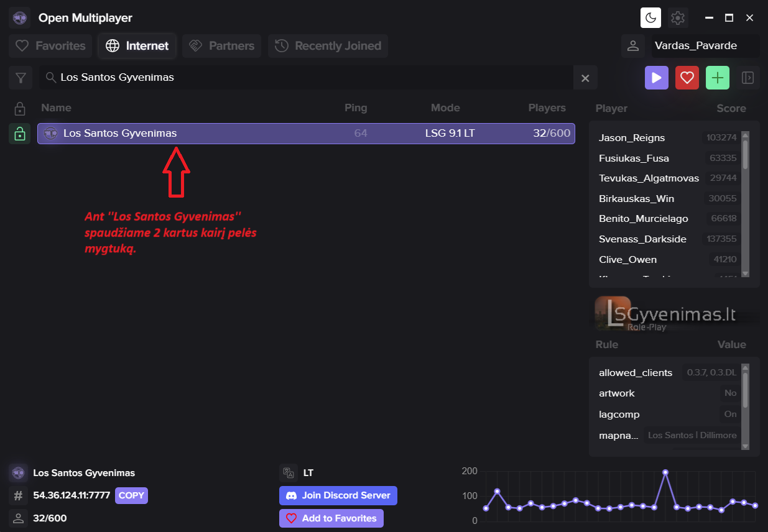Sort the server list by Players column

[x=547, y=108]
